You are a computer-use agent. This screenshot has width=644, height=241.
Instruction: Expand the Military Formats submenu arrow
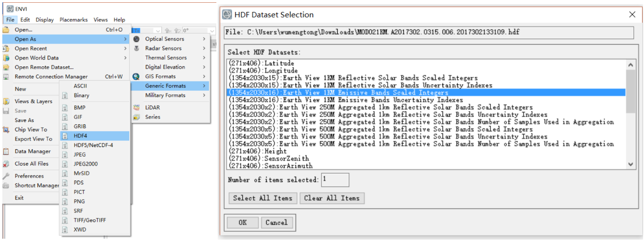pos(204,95)
